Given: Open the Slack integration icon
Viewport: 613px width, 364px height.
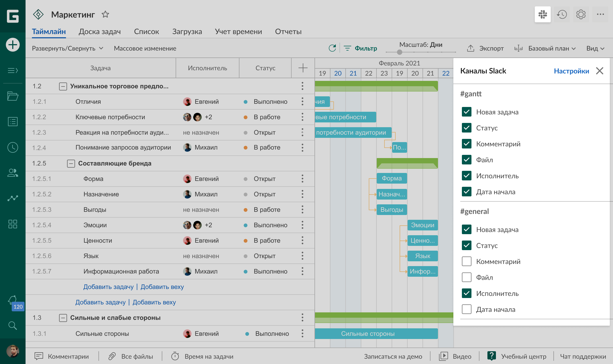Looking at the screenshot, I should (x=542, y=14).
